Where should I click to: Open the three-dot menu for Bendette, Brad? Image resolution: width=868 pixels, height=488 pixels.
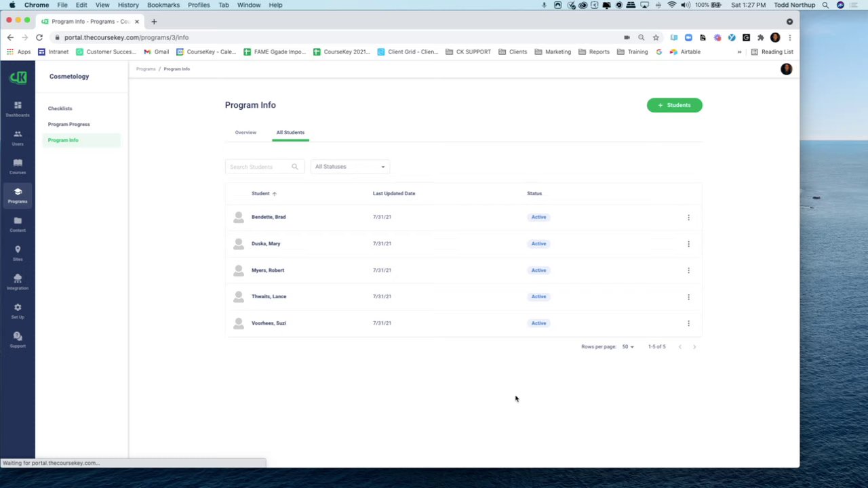tap(688, 218)
